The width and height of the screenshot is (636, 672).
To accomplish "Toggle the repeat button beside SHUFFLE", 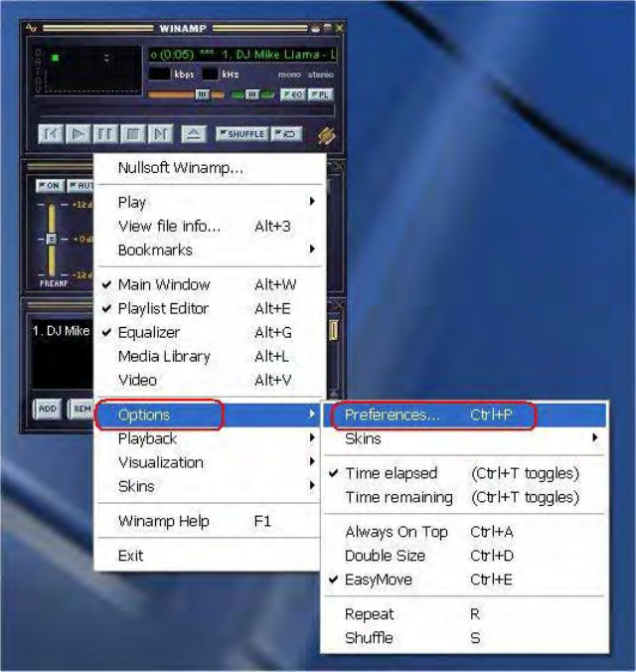I will pos(286,134).
